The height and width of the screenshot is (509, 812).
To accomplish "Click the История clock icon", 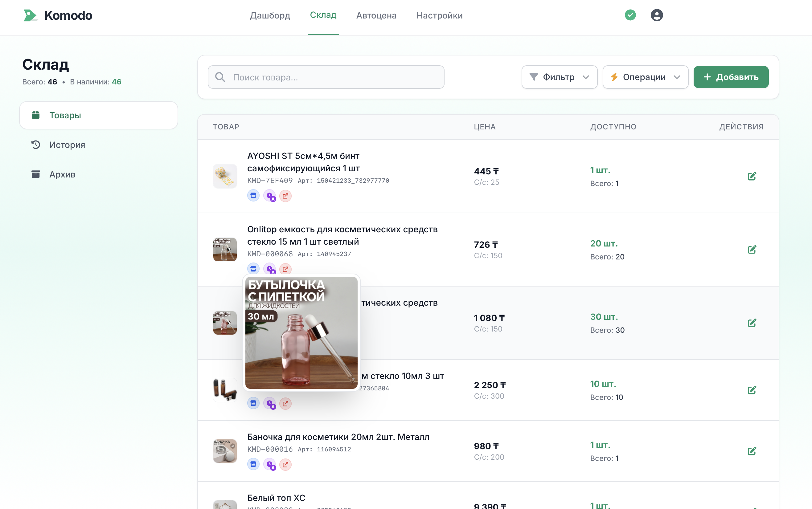I will (36, 145).
